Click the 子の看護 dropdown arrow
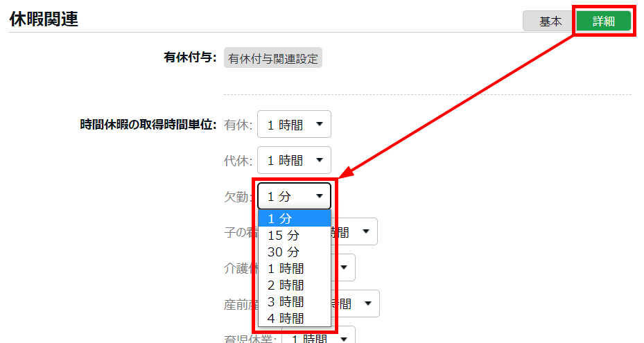Image resolution: width=644 pixels, height=343 pixels. [x=365, y=231]
